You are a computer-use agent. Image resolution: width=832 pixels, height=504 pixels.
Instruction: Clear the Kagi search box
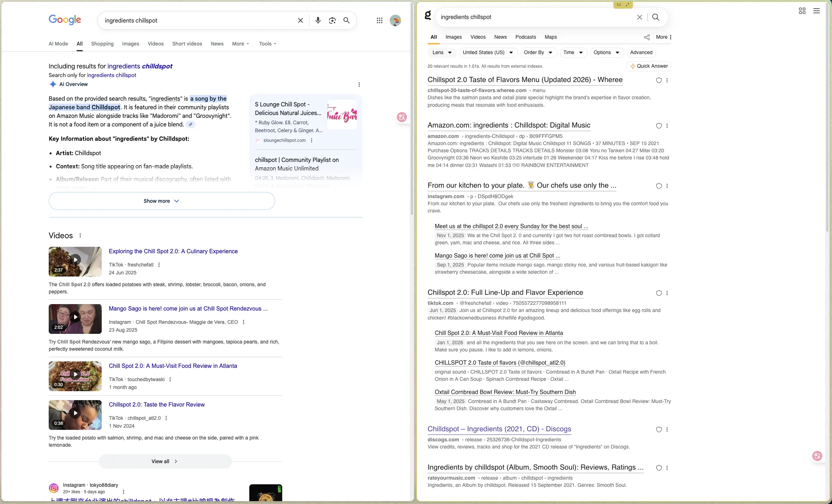[x=639, y=17]
